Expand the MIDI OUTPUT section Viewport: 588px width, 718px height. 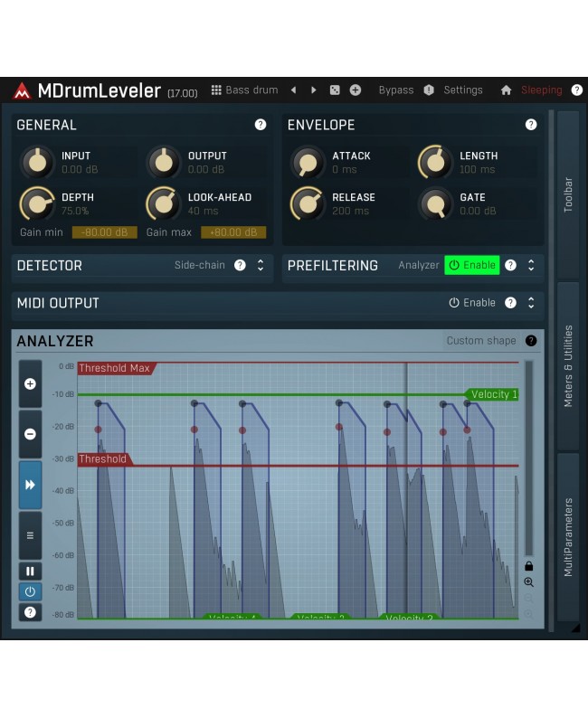coord(531,303)
